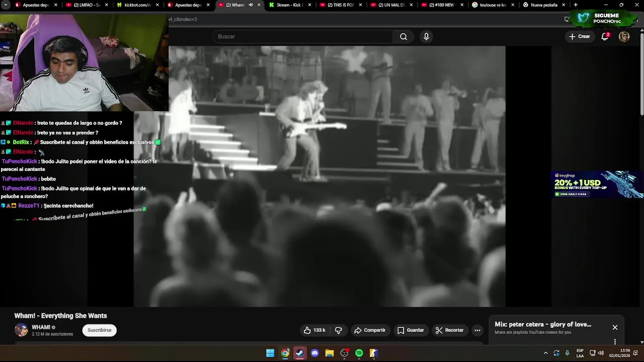
Task: Open the WHAM! channel name link
Action: (41, 327)
